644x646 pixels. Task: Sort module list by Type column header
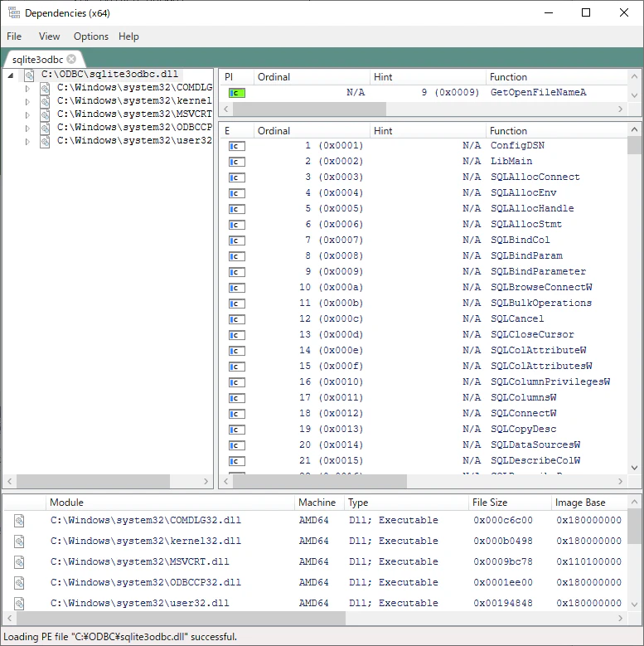point(406,503)
